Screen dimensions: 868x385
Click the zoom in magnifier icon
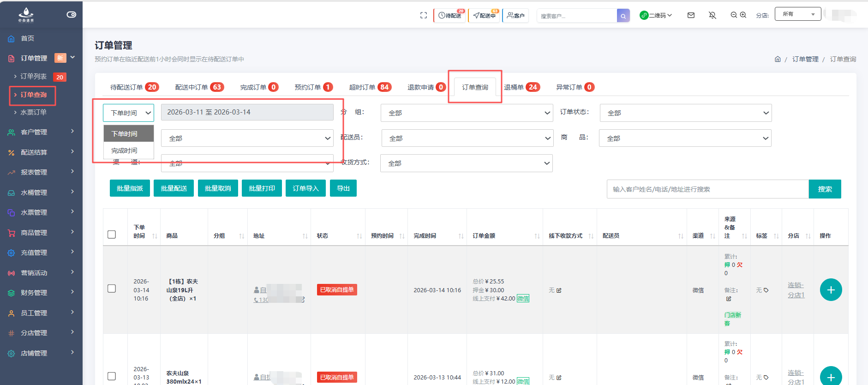click(x=743, y=15)
